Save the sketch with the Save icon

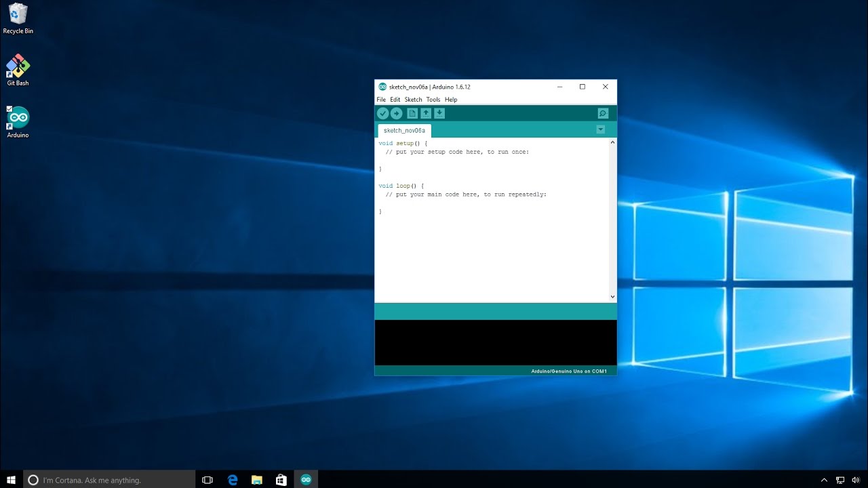click(x=439, y=113)
